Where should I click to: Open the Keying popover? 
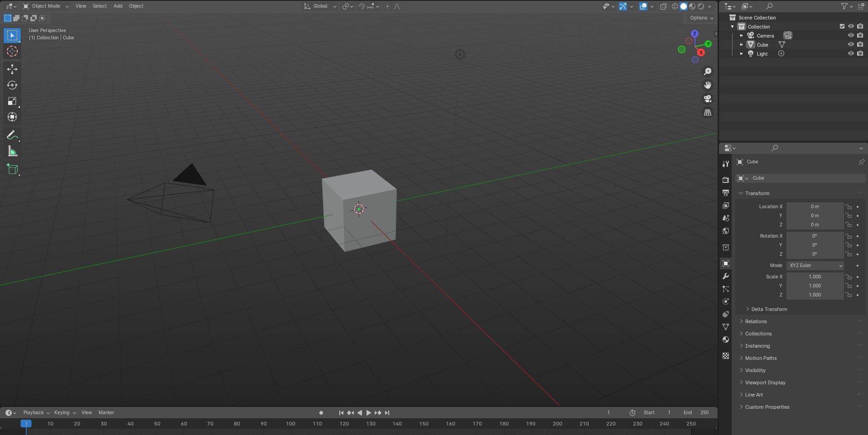[x=65, y=413]
